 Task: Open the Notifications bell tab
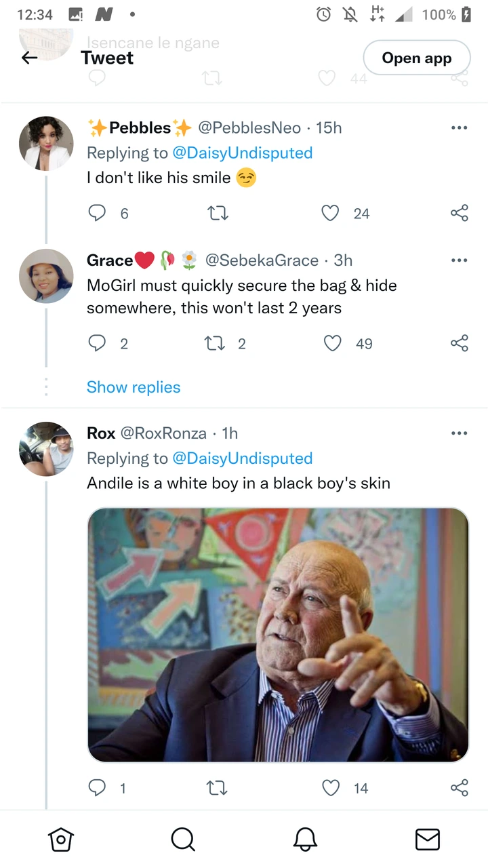[x=305, y=840]
